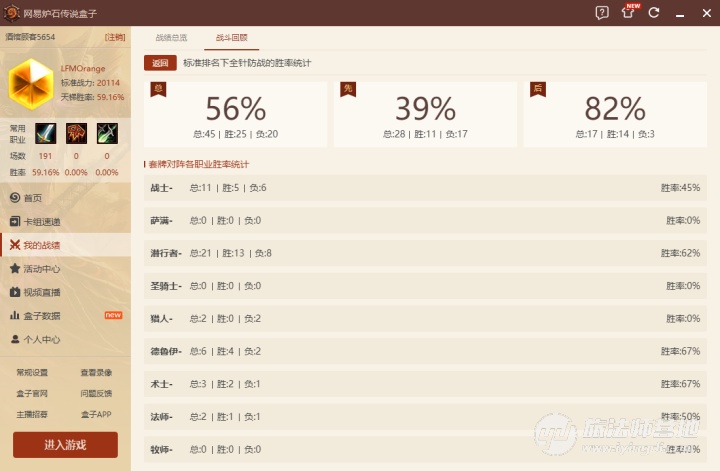The height and width of the screenshot is (471, 720).
Task: Open 卡组速递 in sidebar
Action: (41, 222)
